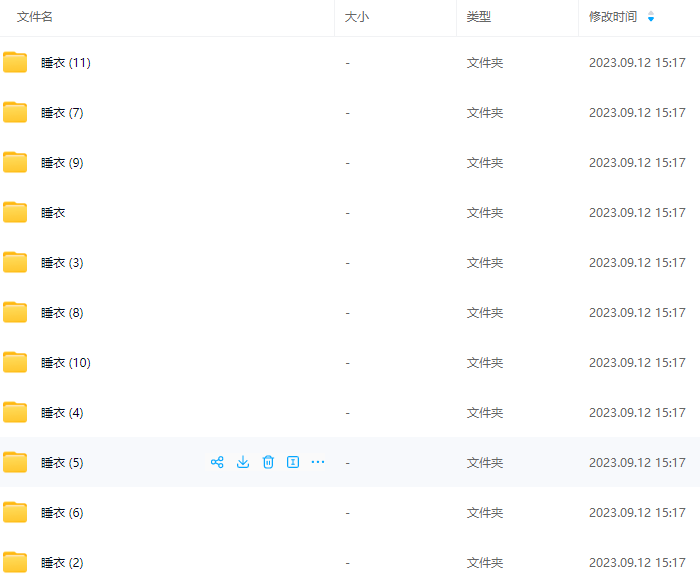Viewport: 700px width, 574px height.
Task: Sort by the 文件名 column header
Action: point(35,17)
